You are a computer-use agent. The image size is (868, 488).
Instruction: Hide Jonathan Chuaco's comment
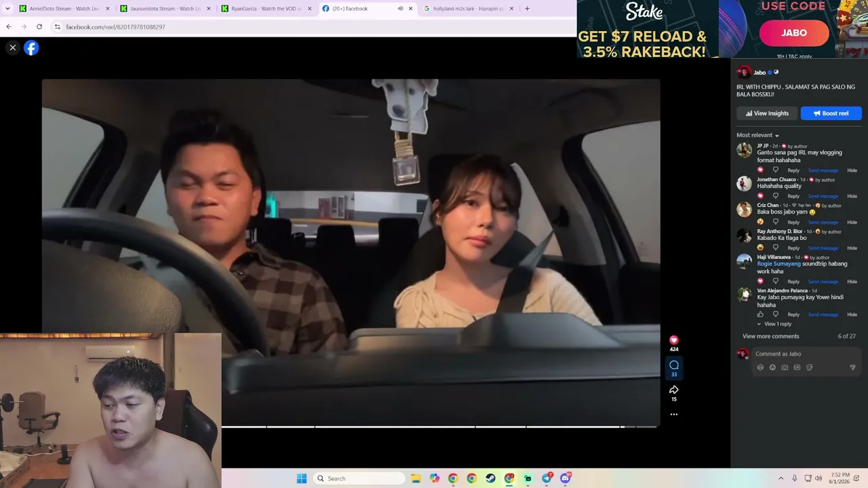(852, 196)
